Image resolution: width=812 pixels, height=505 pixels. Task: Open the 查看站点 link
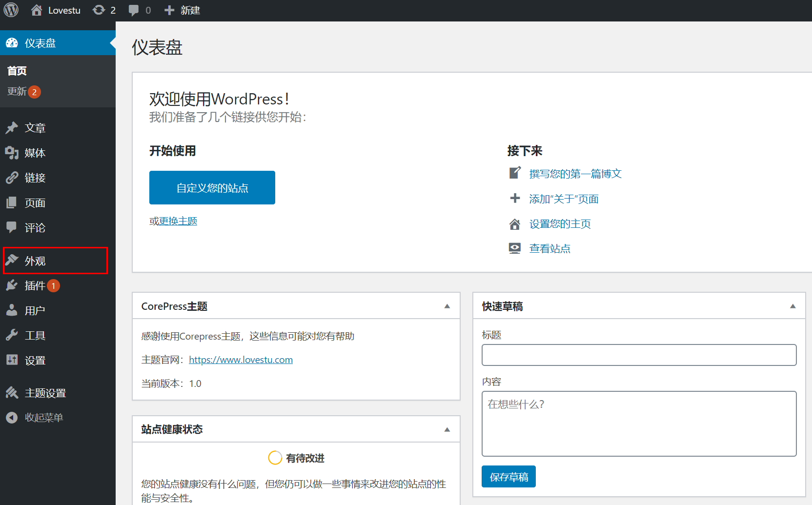[550, 249]
